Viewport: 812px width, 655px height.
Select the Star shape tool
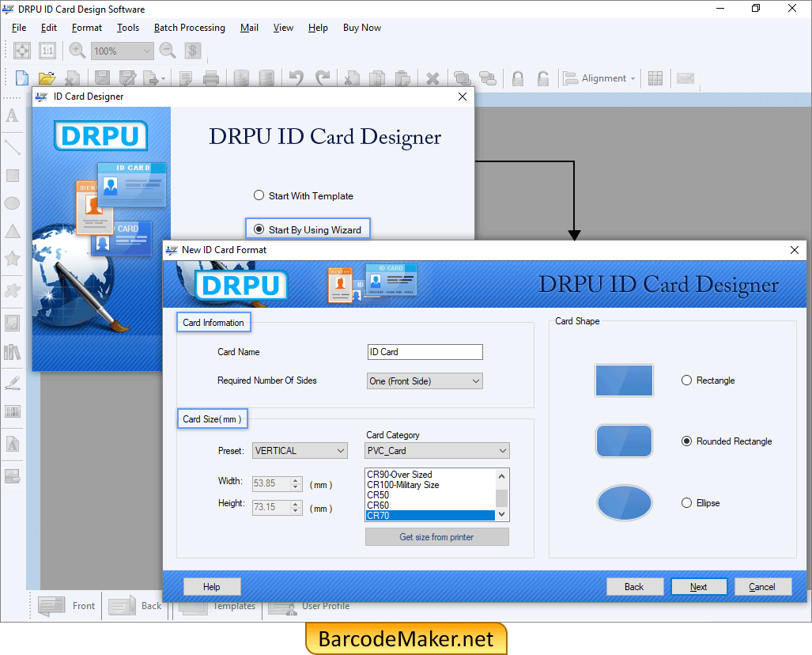(13, 258)
